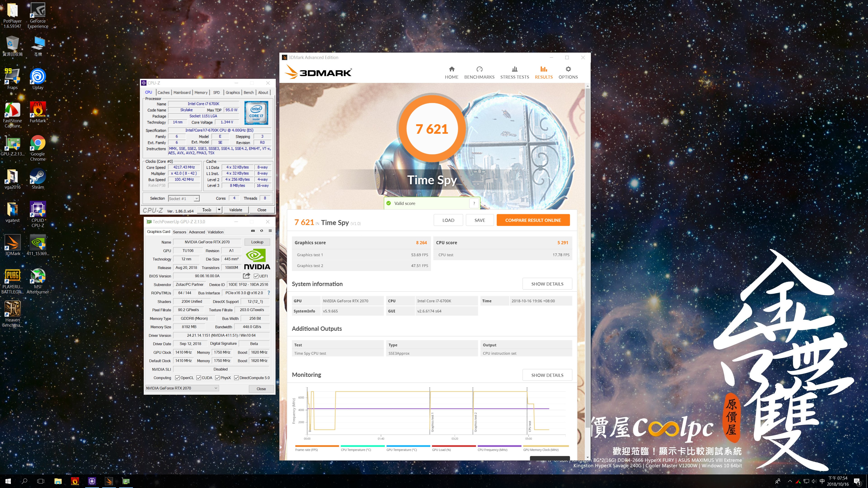Open STRESS TESTS section in 3DMark
Screen dimensions: 868x488
click(x=514, y=73)
